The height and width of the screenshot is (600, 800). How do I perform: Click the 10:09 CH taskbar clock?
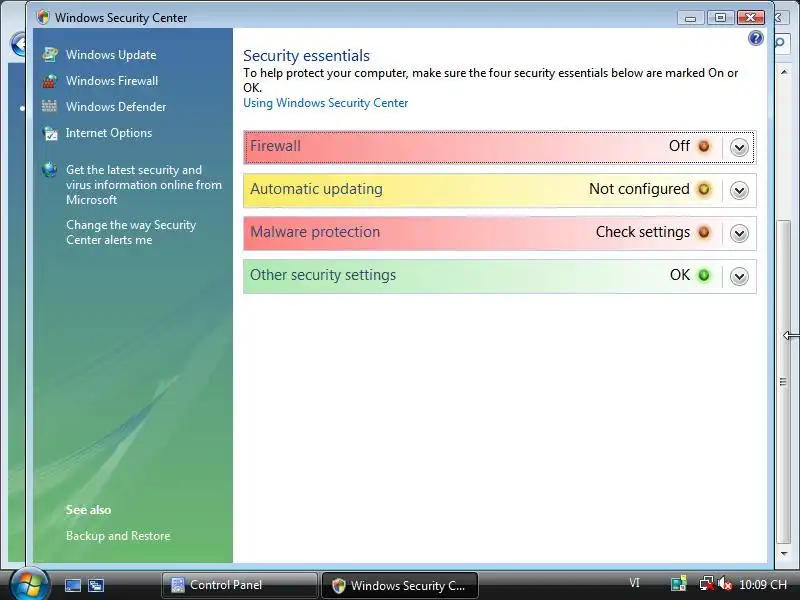click(763, 584)
